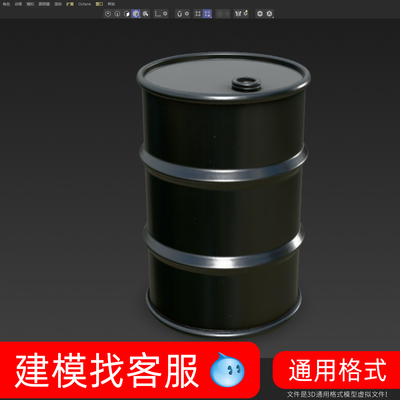This screenshot has width=400, height=400.
Task: Open the 跟踪器 menu
Action: [44, 4]
